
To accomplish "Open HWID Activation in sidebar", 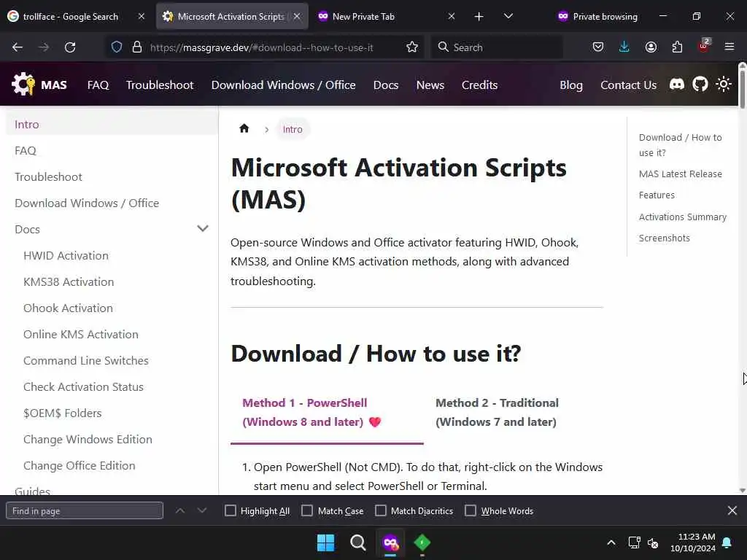I will click(66, 256).
